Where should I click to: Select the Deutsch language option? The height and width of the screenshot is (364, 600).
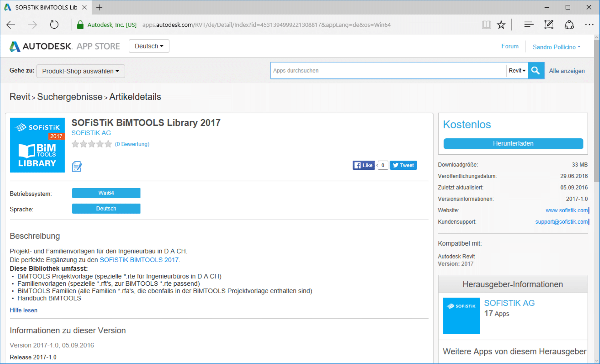point(106,209)
